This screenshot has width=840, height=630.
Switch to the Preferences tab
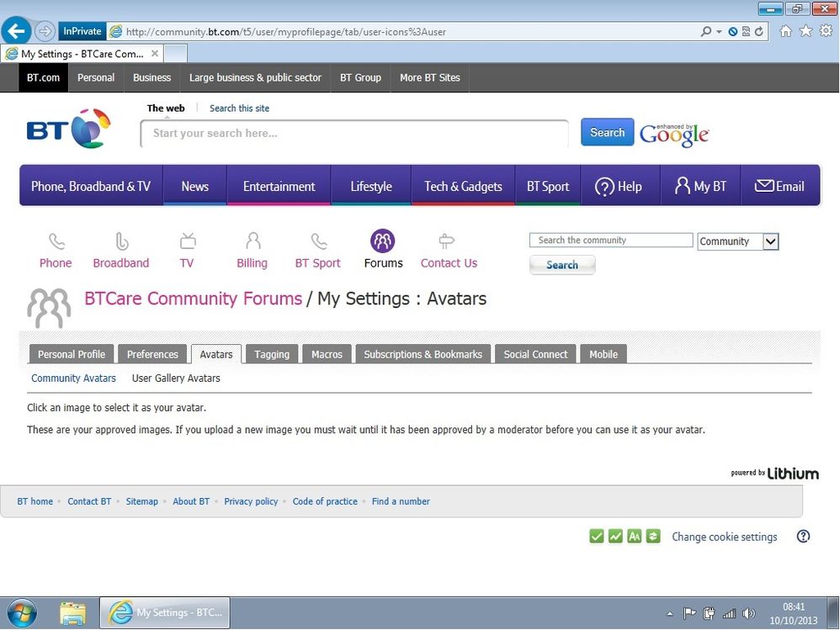(x=152, y=354)
